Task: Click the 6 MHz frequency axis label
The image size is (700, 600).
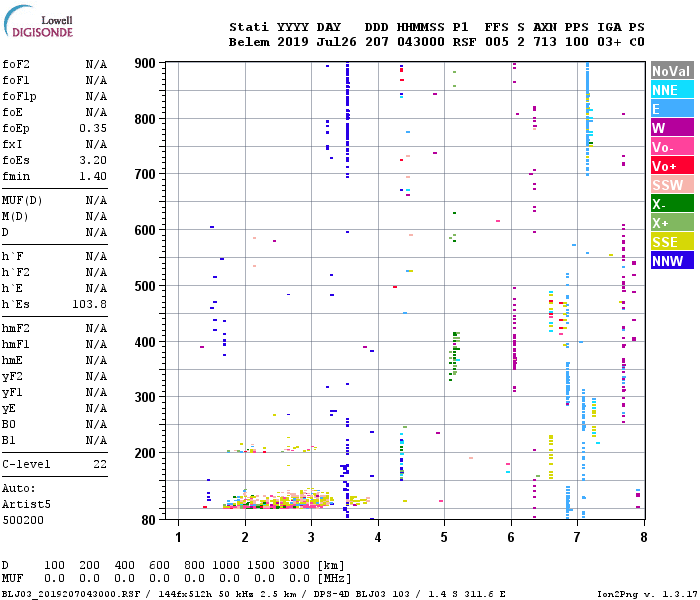Action: point(511,537)
